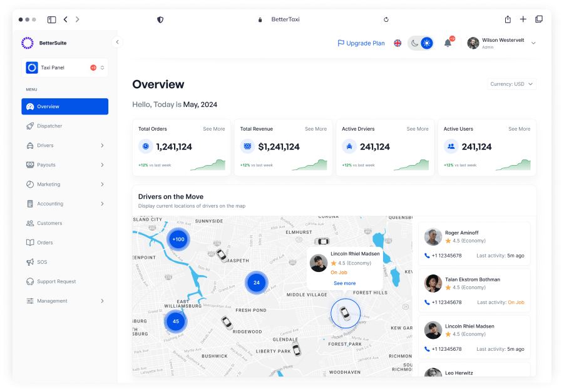The height and width of the screenshot is (392, 564).
Task: Click the SOS megaphone icon in sidebar
Action: click(x=30, y=262)
